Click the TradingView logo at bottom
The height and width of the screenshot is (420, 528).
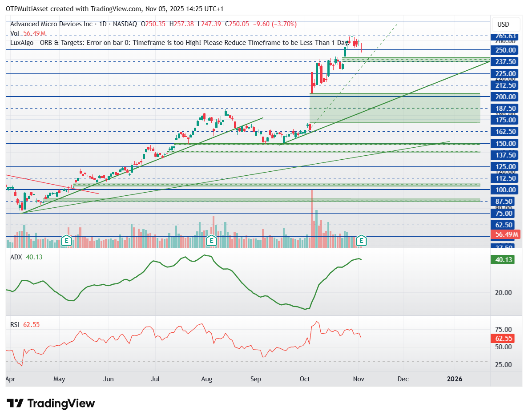52,404
